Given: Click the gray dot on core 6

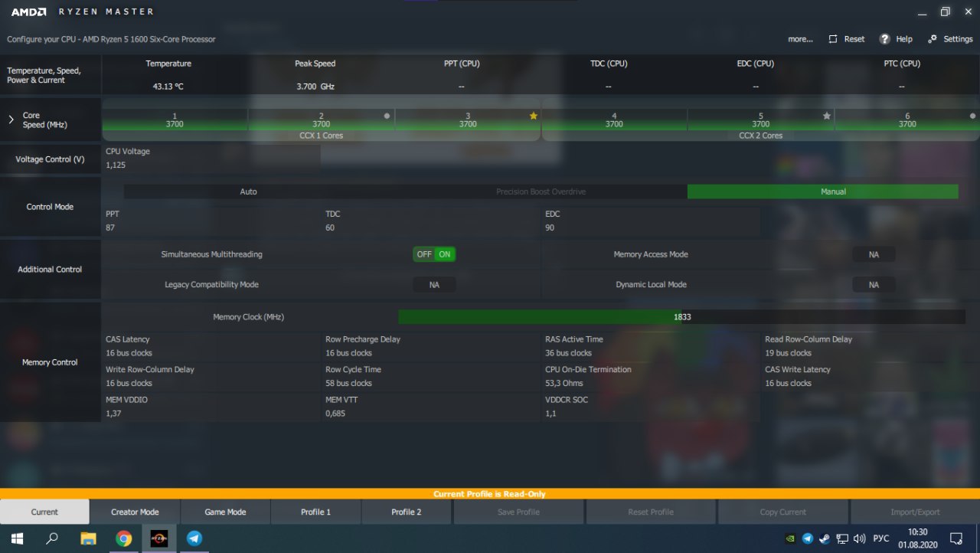Looking at the screenshot, I should tap(972, 116).
